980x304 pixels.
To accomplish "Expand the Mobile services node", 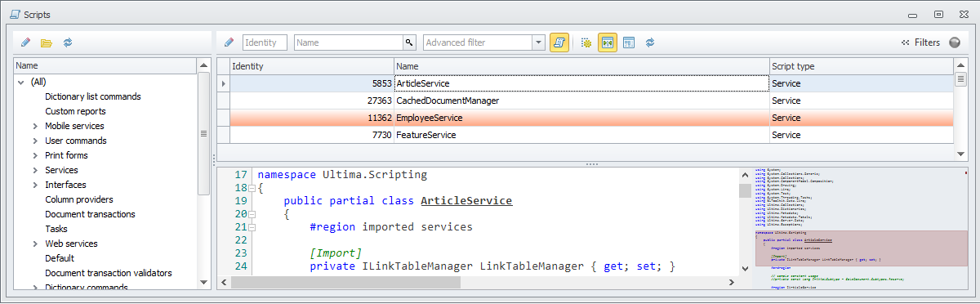I will [35, 126].
